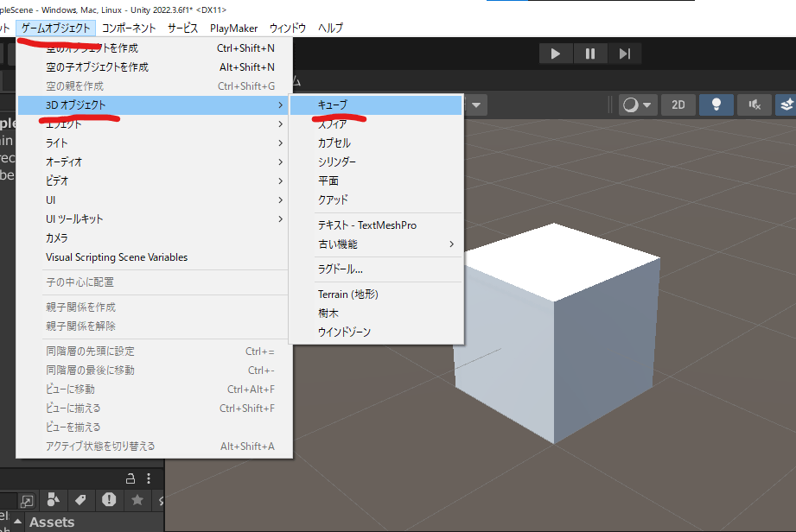The image size is (796, 532).
Task: Toggle the panel lock icon
Action: pos(131,478)
